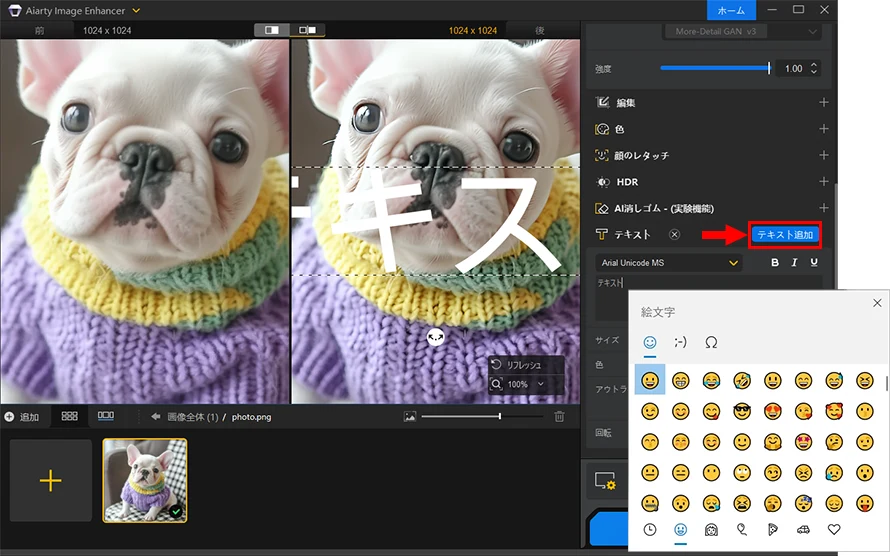The image size is (890, 556).
Task: Expand the HDR section
Action: [824, 182]
